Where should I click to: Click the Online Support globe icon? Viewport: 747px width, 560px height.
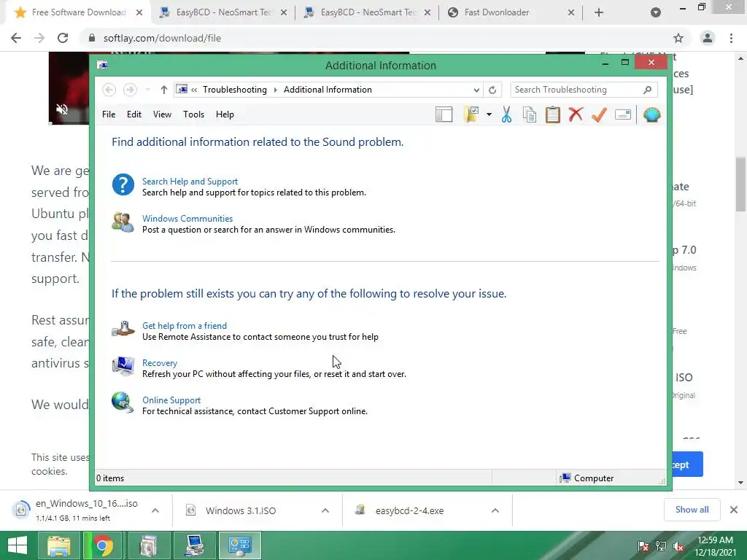[123, 402]
